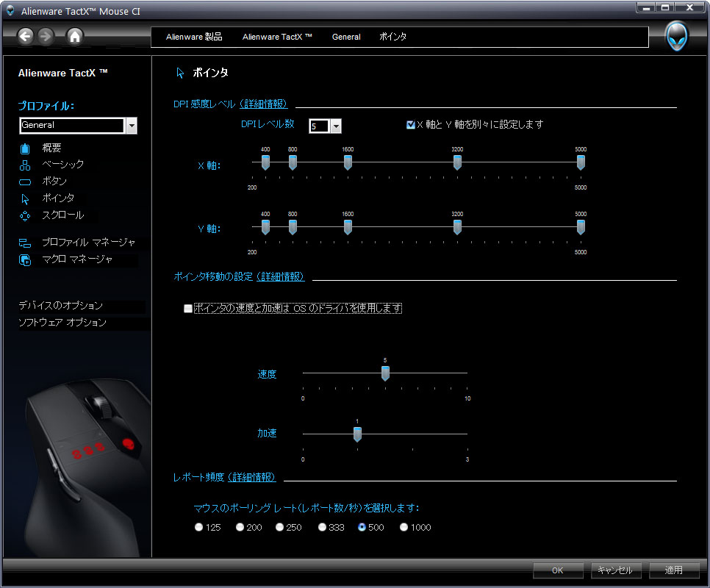The image size is (710, 588).
Task: Expand the DPIレベル数 dropdown arrow
Action: click(x=336, y=126)
